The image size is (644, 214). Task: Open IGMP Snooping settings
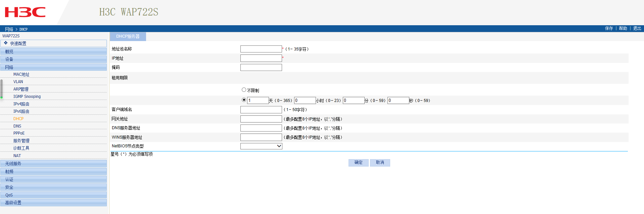27,97
